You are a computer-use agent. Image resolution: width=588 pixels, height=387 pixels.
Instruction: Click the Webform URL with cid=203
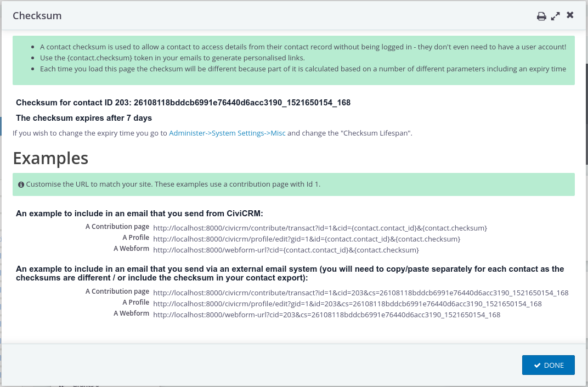tap(326, 315)
